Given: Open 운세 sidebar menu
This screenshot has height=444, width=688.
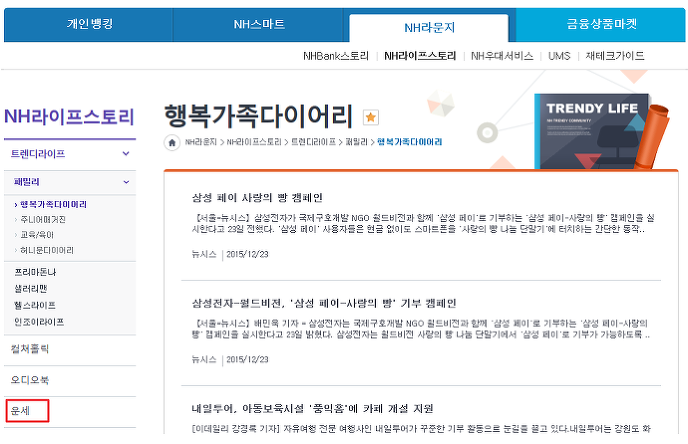Looking at the screenshot, I should pyautogui.click(x=20, y=411).
